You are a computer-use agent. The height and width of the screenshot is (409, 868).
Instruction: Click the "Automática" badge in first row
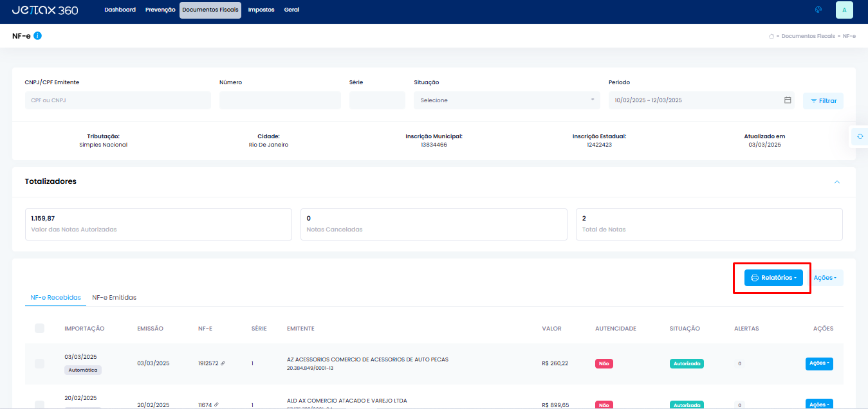tap(83, 370)
